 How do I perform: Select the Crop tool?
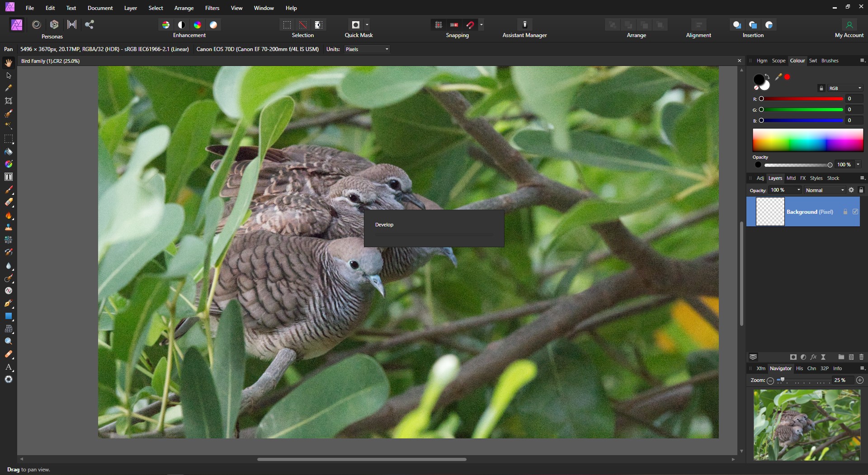[x=9, y=101]
